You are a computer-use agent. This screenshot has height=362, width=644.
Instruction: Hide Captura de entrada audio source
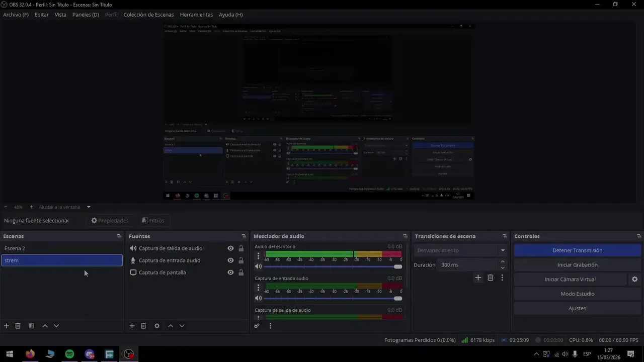point(230,260)
